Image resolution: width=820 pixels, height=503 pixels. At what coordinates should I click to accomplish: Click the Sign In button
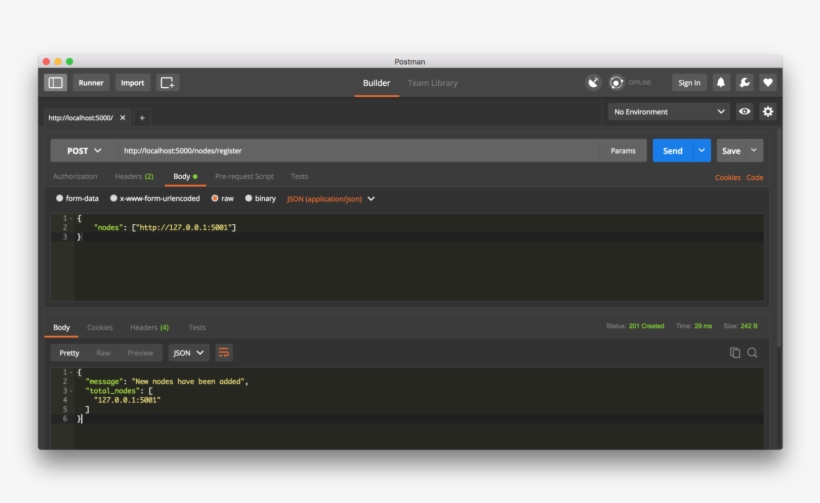coord(689,83)
